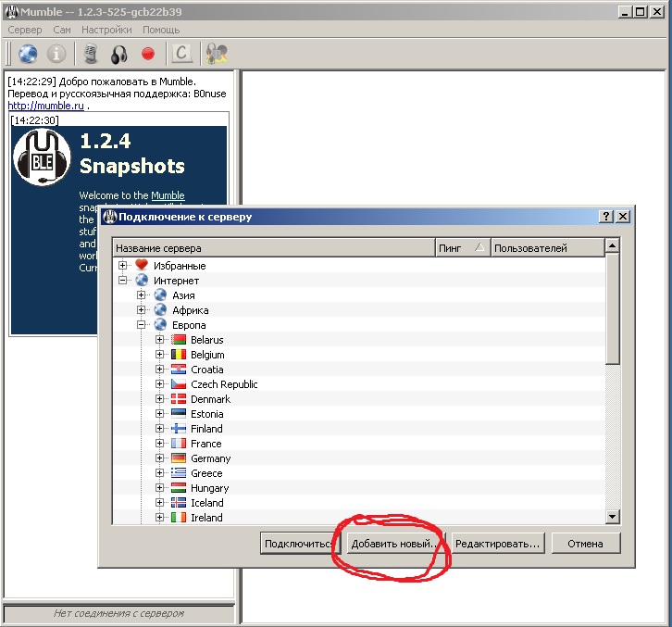672x627 pixels.
Task: Click the Greece flag icon
Action: coord(179,473)
